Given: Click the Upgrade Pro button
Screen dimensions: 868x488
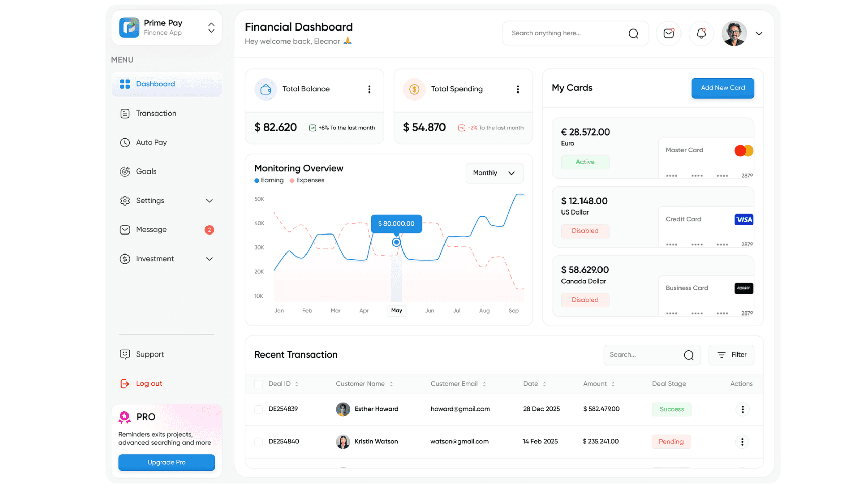Looking at the screenshot, I should (x=166, y=462).
